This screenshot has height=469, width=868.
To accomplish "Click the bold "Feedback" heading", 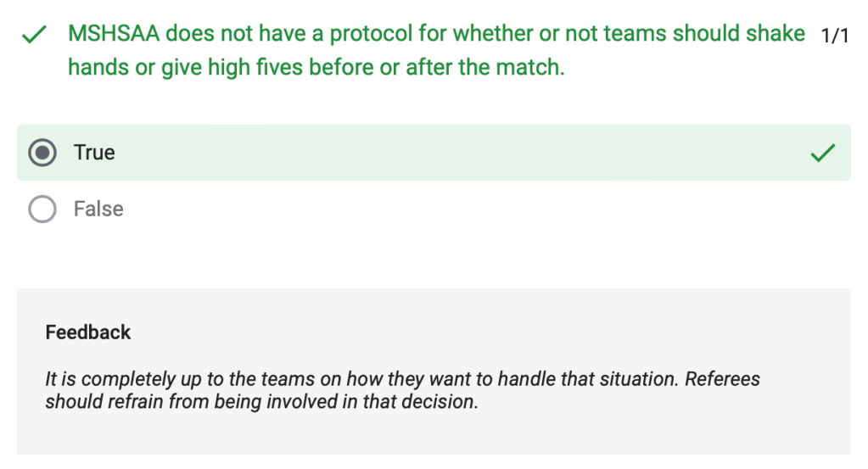I will 88,332.
